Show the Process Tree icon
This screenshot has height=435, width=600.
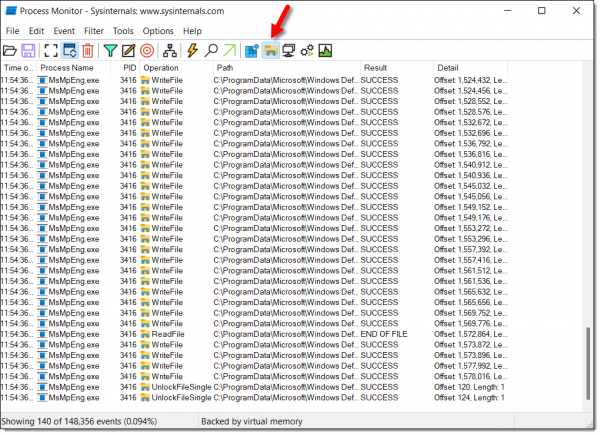[x=170, y=51]
